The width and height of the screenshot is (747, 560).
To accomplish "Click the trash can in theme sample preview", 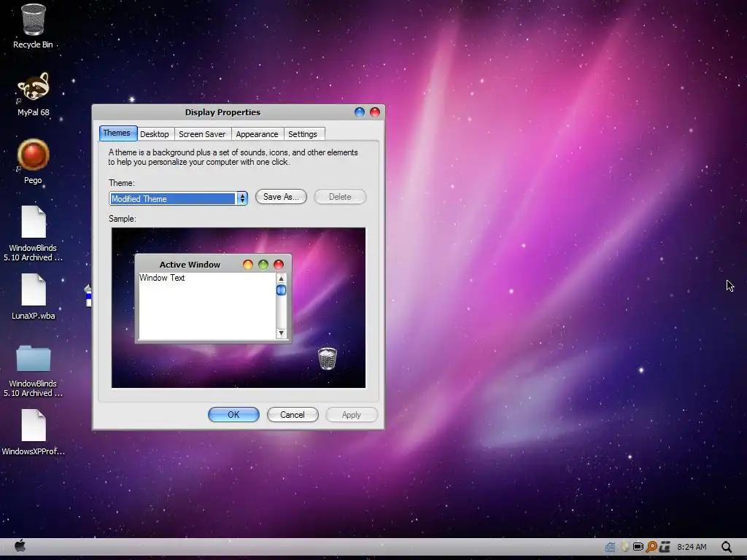I will (328, 359).
